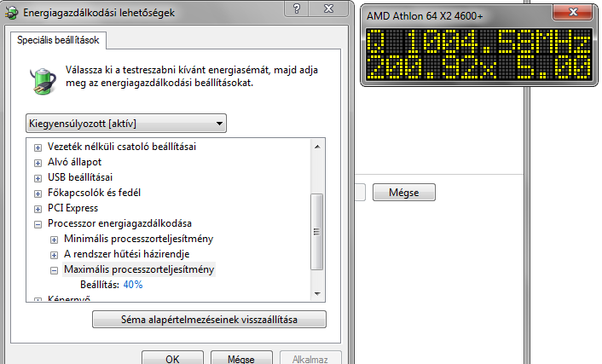Expand USB beállításai tree node
This screenshot has height=364, width=602.
point(38,178)
